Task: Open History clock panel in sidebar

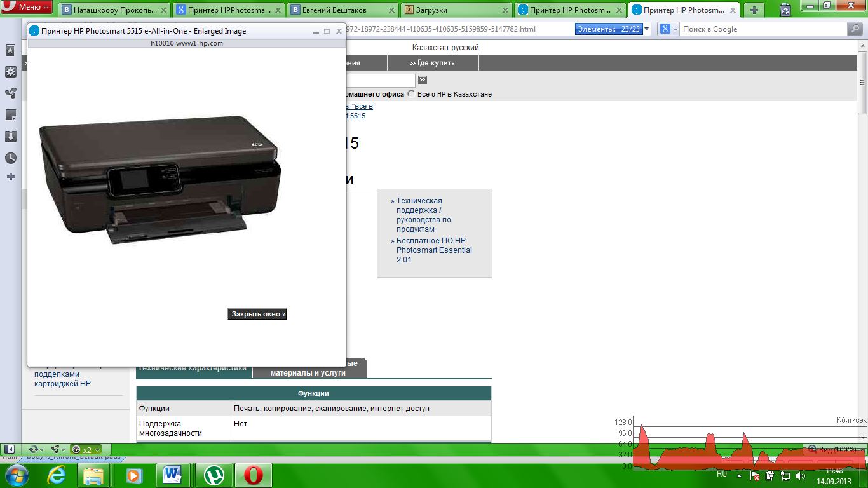Action: coord(11,158)
